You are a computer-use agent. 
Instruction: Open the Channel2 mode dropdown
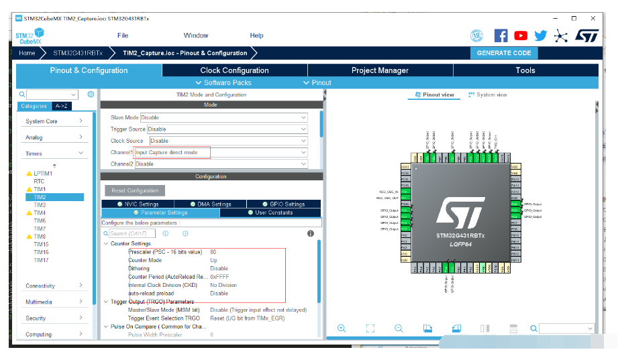221,164
